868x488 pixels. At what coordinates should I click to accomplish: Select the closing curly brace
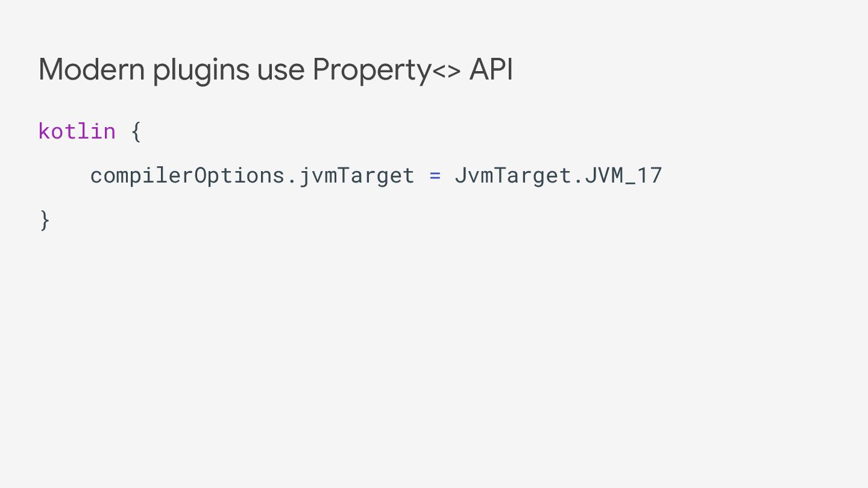point(45,220)
